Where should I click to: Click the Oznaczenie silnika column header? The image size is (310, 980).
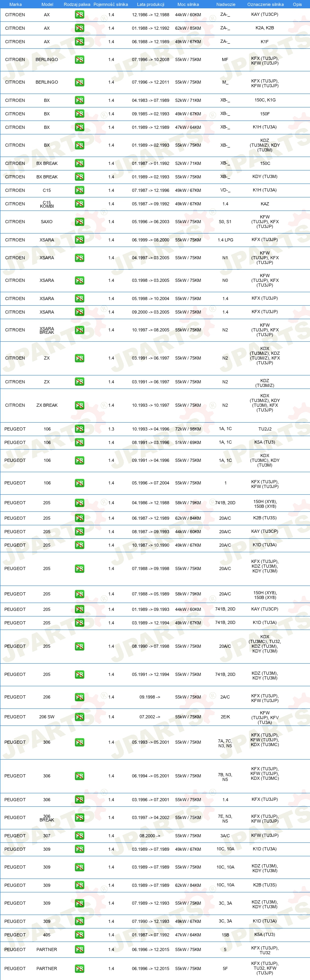[265, 4]
